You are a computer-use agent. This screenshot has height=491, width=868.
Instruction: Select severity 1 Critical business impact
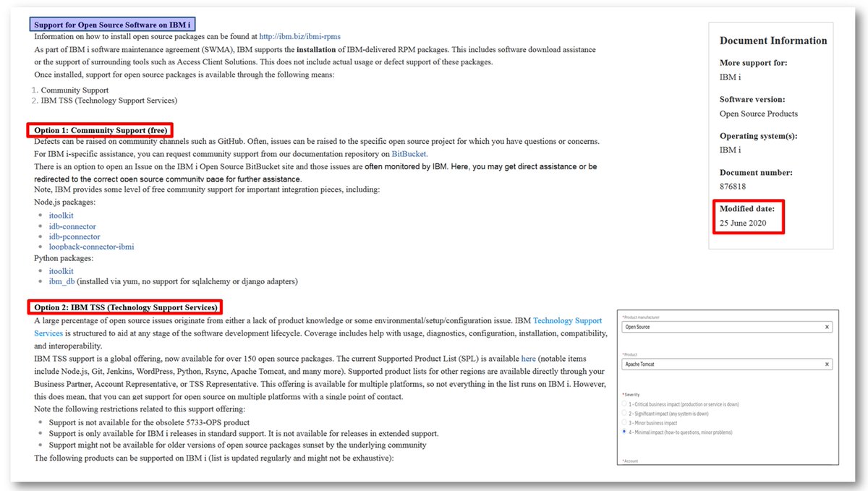click(x=624, y=404)
